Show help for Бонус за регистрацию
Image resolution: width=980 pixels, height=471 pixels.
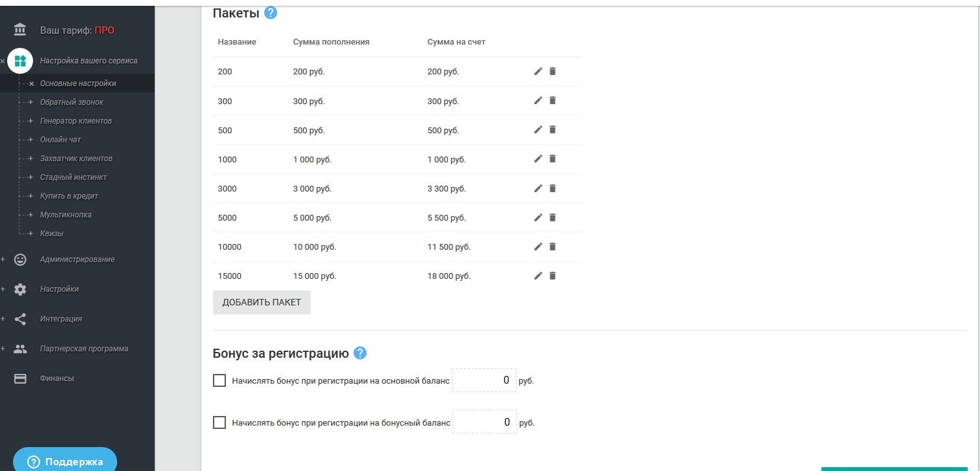pyautogui.click(x=361, y=353)
